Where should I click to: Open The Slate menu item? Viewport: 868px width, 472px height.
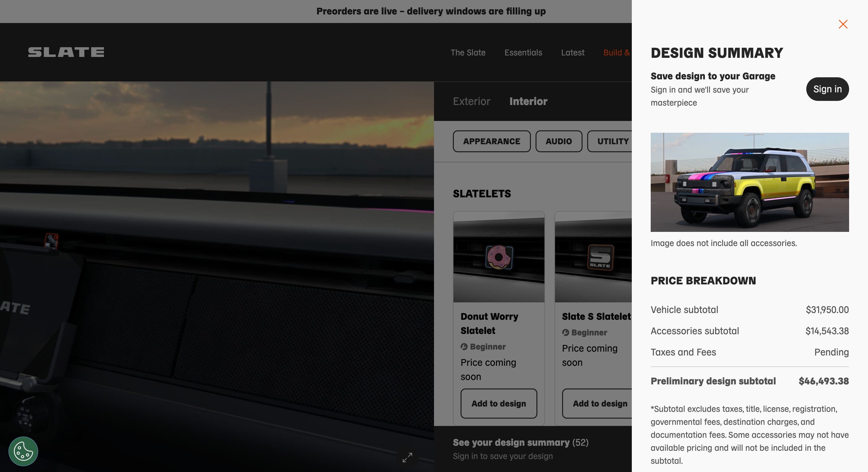tap(468, 53)
